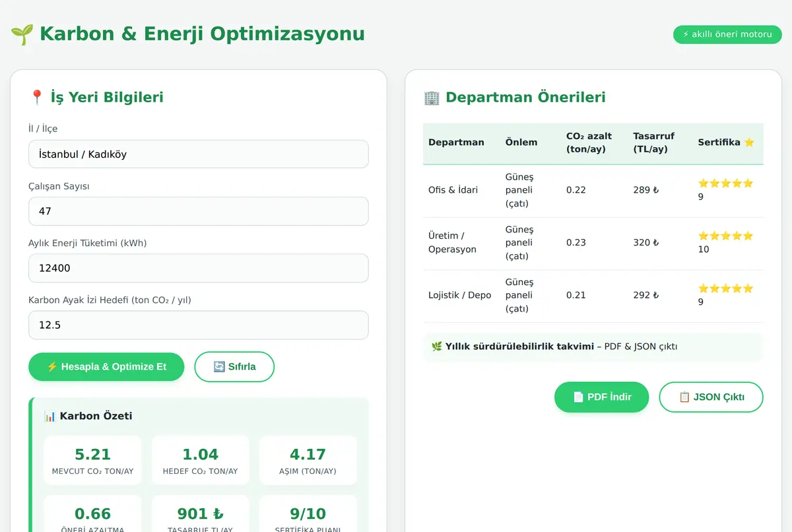Click the 901 ₺ savings summary card
Image resolution: width=792 pixels, height=532 pixels.
click(200, 515)
